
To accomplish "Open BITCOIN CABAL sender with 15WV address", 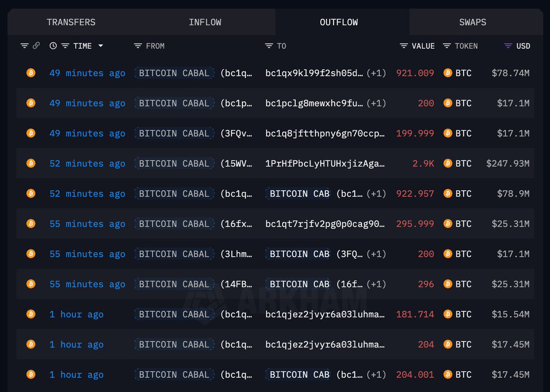I will (x=174, y=163).
